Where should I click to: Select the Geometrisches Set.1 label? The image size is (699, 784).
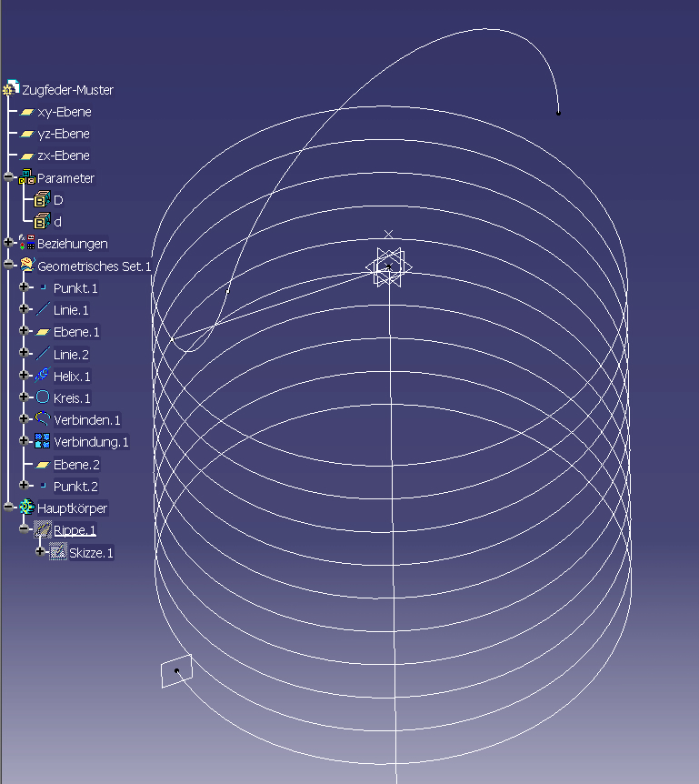(94, 266)
